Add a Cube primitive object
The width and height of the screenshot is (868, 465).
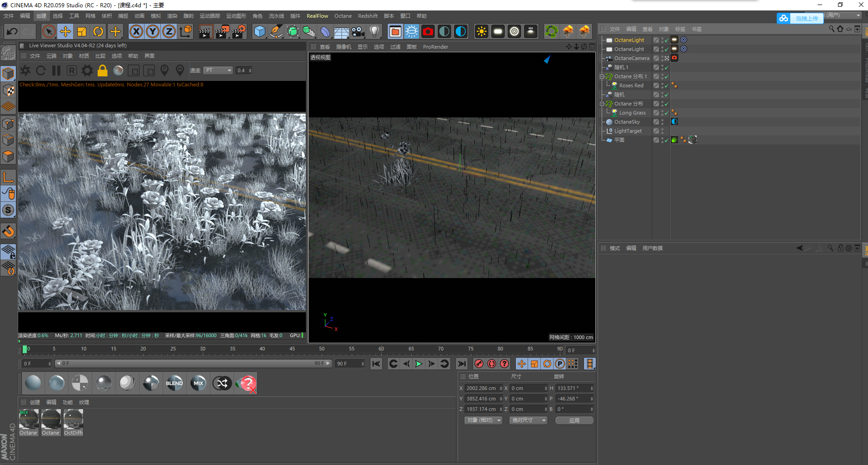[x=259, y=31]
